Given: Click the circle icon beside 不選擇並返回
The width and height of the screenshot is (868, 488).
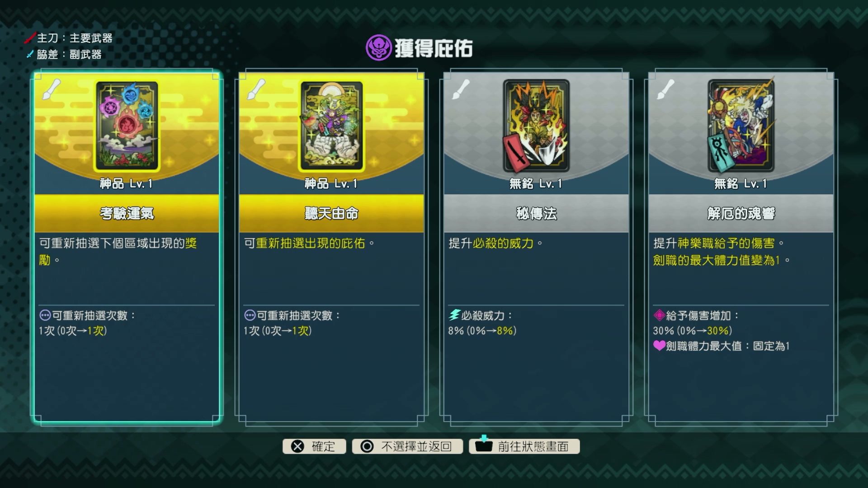Looking at the screenshot, I should click(x=367, y=446).
